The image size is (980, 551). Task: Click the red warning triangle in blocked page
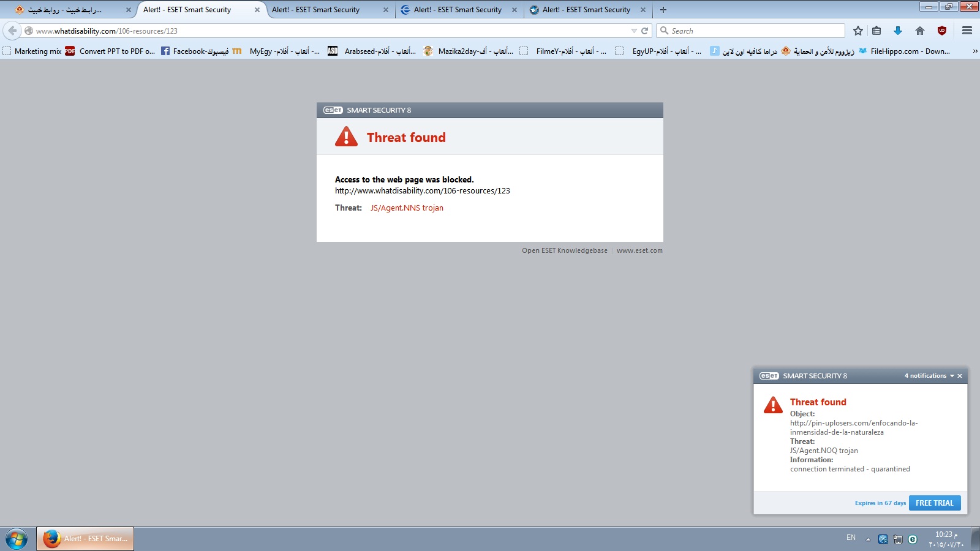coord(346,137)
